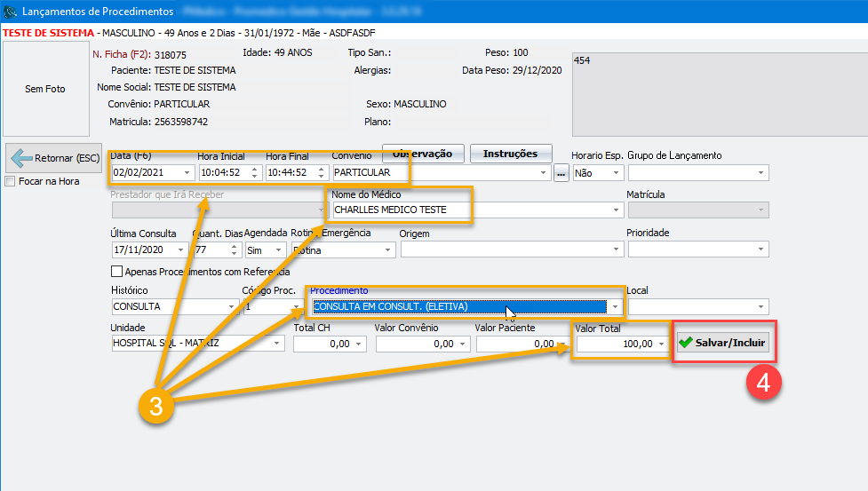Click the Sem Foto patient photo box
The height and width of the screenshot is (491, 868).
(x=44, y=89)
